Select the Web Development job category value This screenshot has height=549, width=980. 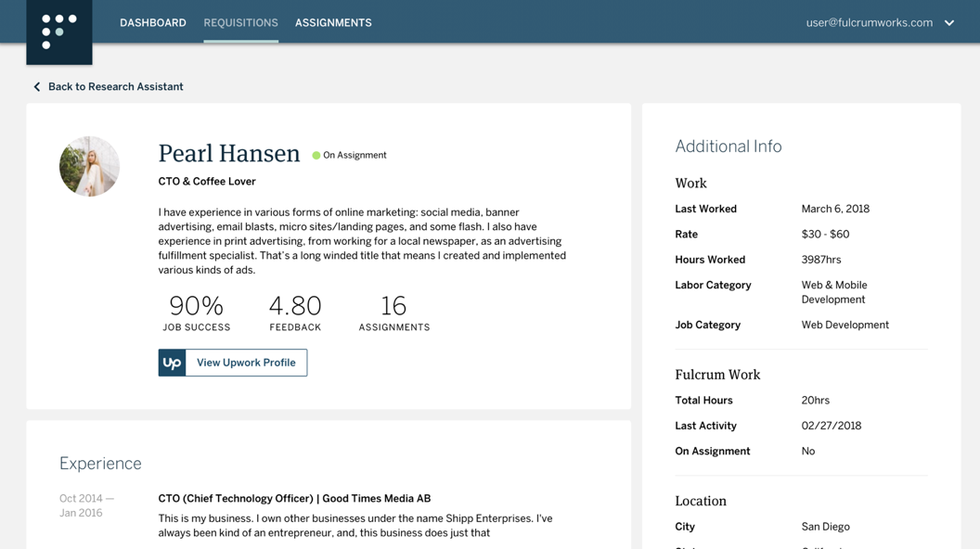pyautogui.click(x=845, y=326)
